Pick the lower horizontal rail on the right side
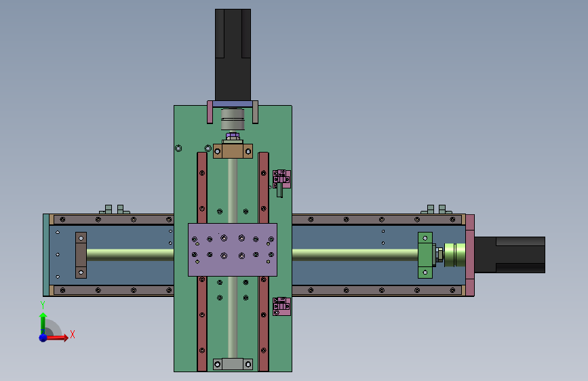Image resolution: width=588 pixels, height=381 pixels. (x=376, y=290)
